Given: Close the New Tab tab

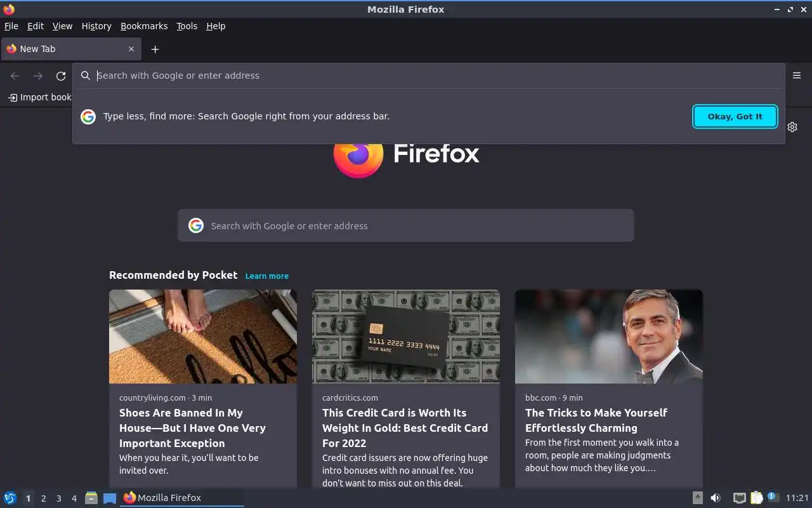Looking at the screenshot, I should 131,49.
